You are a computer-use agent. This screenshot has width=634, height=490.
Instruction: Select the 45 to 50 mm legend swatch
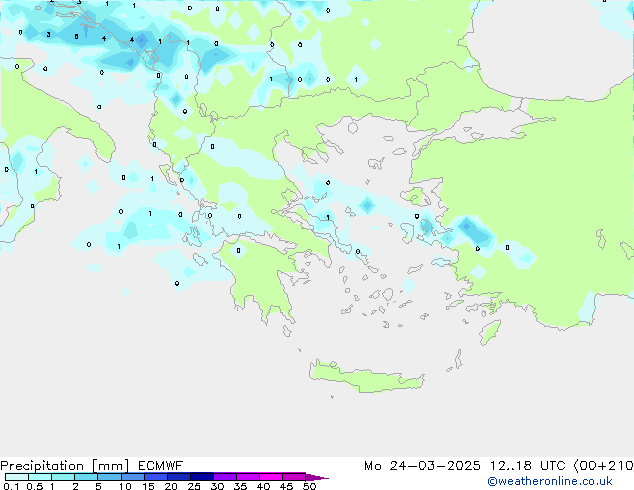point(294,477)
